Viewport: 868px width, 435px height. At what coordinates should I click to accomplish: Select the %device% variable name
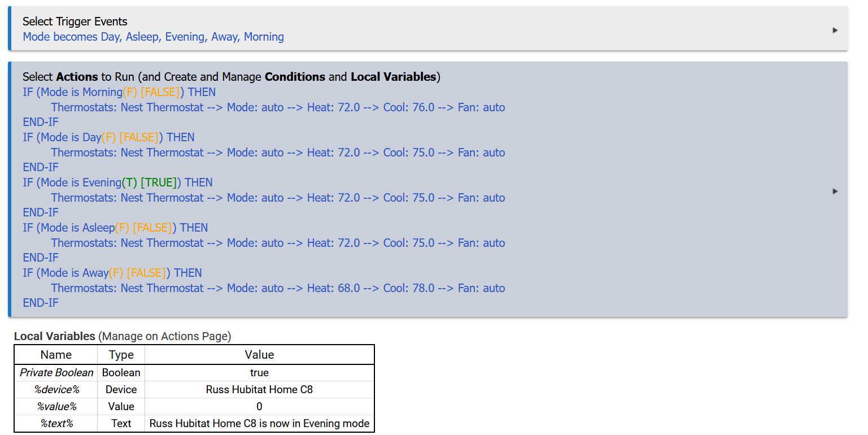tap(56, 390)
